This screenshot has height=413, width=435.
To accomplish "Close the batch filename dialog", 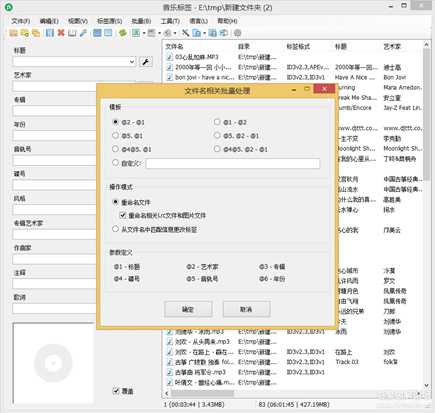I will 324,89.
